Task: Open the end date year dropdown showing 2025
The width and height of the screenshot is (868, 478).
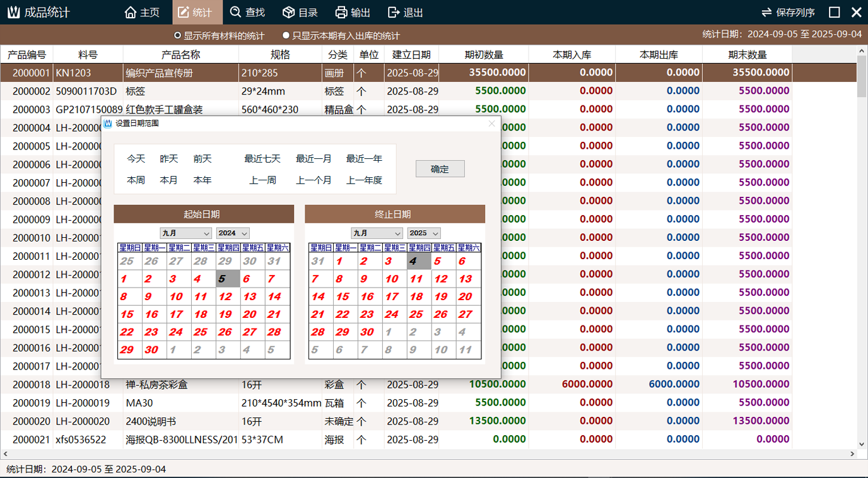Action: [424, 233]
